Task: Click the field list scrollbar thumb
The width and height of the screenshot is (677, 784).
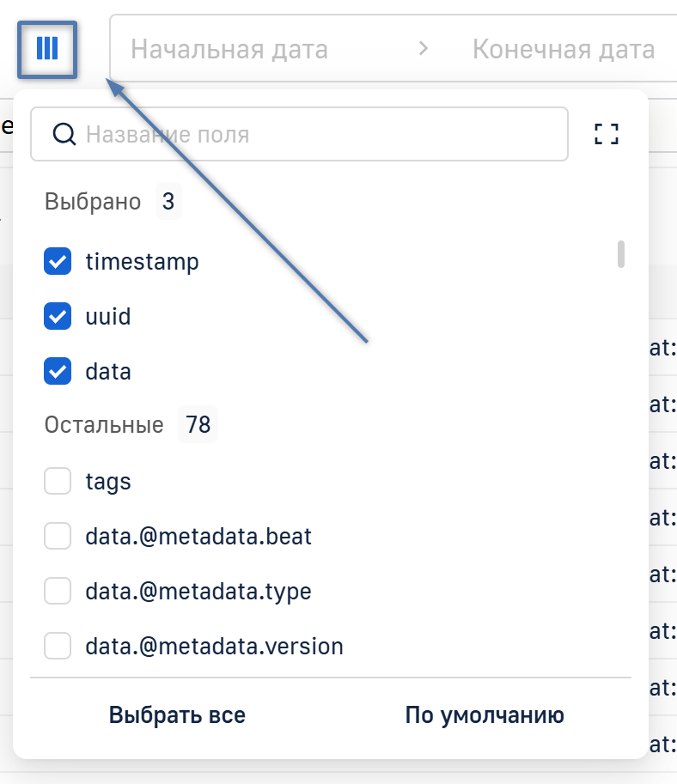Action: point(621,255)
